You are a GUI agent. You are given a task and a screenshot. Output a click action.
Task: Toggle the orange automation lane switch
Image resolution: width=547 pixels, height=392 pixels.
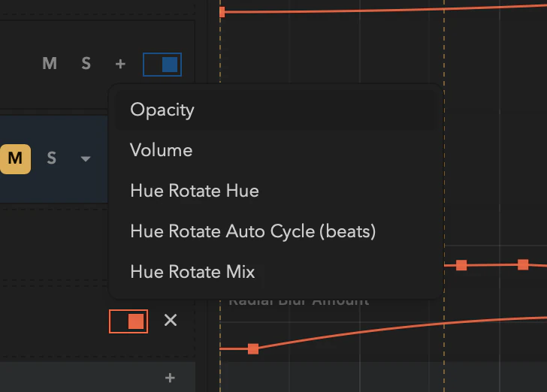tap(128, 321)
